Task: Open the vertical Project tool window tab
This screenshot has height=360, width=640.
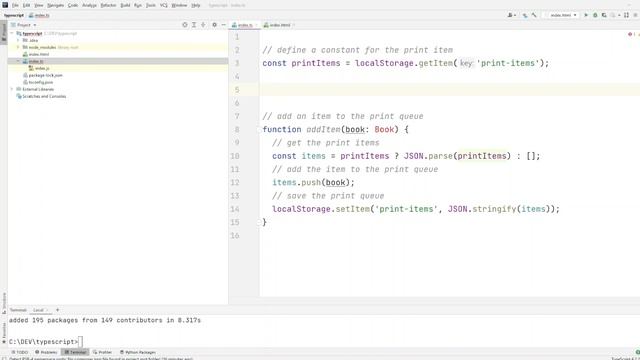Action: pos(4,33)
